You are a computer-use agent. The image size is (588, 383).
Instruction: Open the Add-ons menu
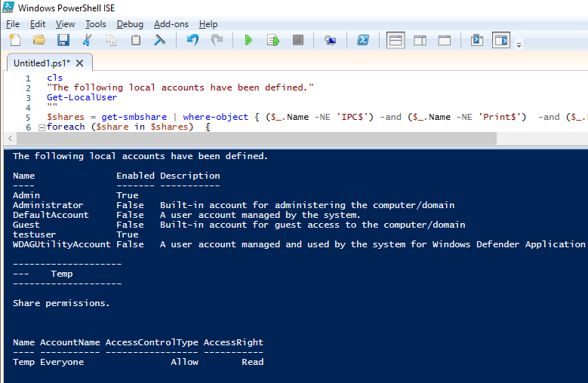[x=171, y=24]
